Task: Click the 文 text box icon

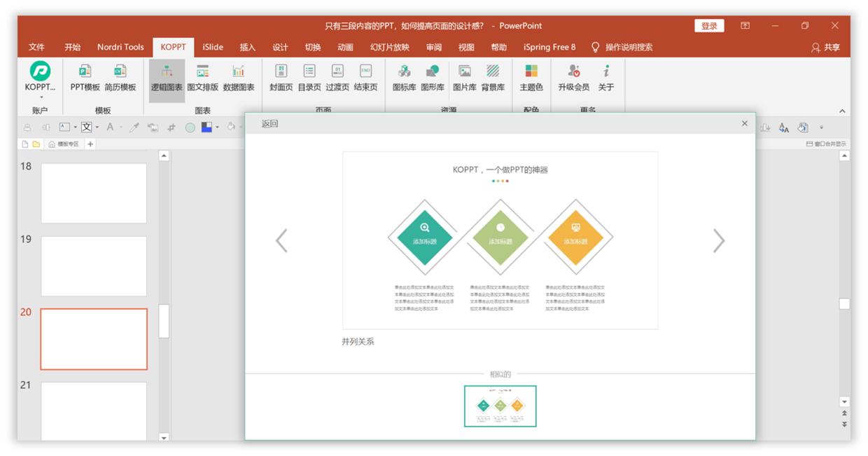Action: [86, 127]
